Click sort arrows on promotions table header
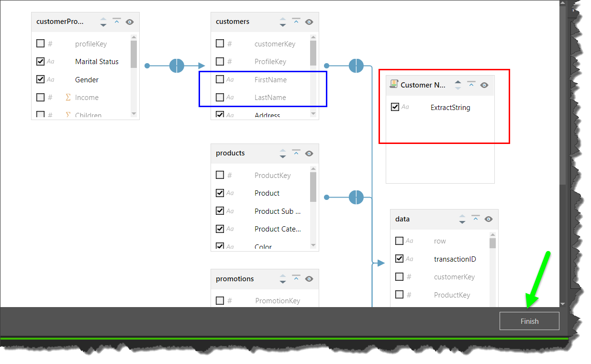The image size is (591, 364). point(283,279)
